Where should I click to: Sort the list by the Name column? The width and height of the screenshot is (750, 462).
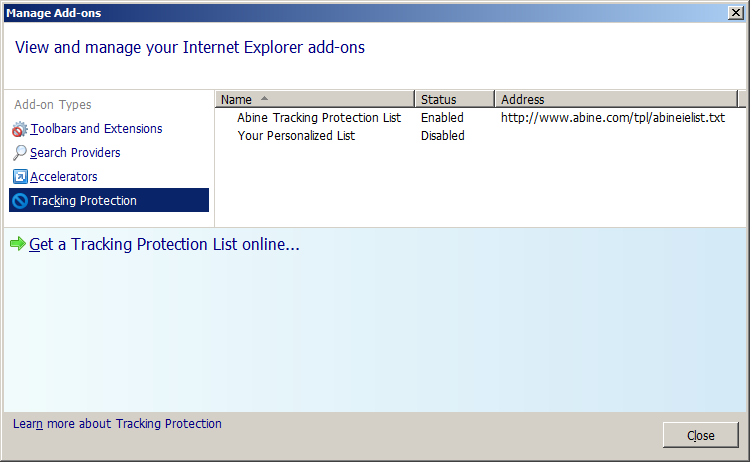pos(236,99)
